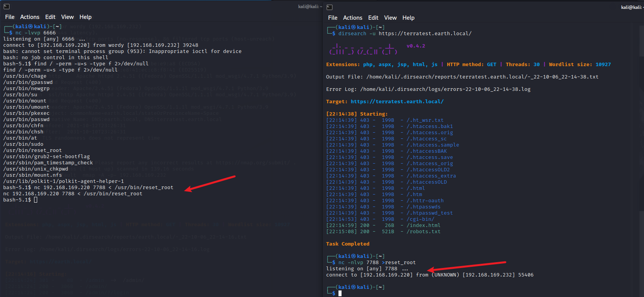
Task: Click 'listening on [any] 6666' line
Action: point(44,39)
